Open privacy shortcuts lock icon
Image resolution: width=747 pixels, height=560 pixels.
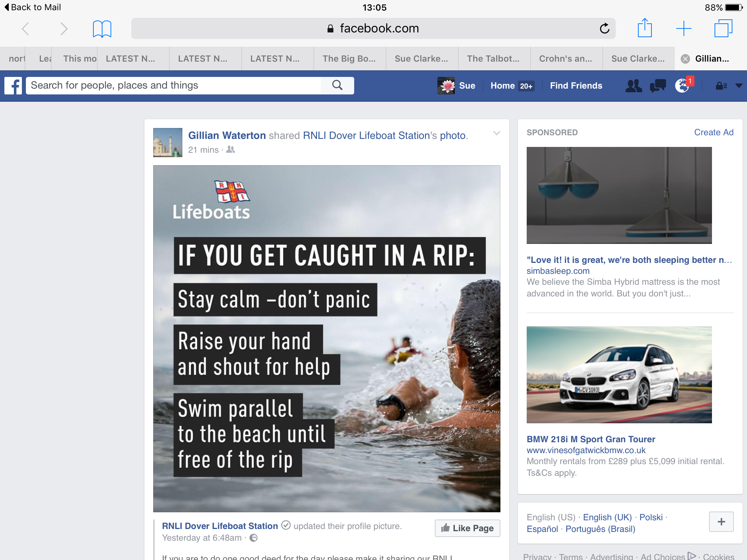(721, 86)
